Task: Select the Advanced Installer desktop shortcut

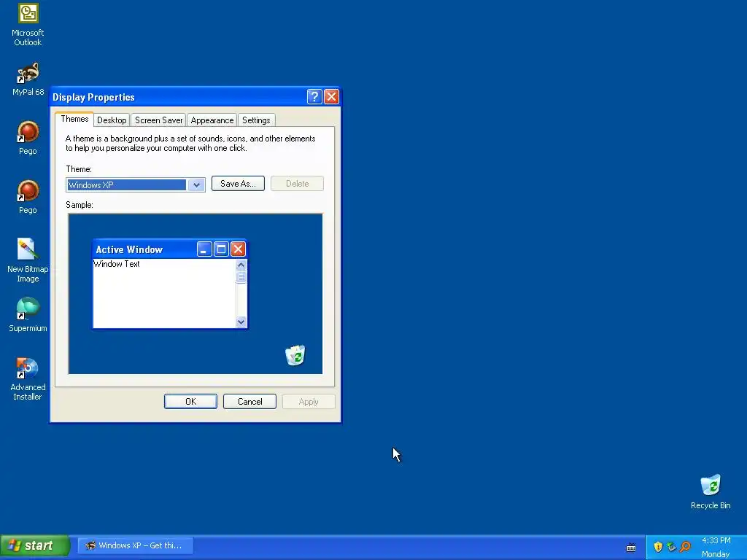Action: 28,378
